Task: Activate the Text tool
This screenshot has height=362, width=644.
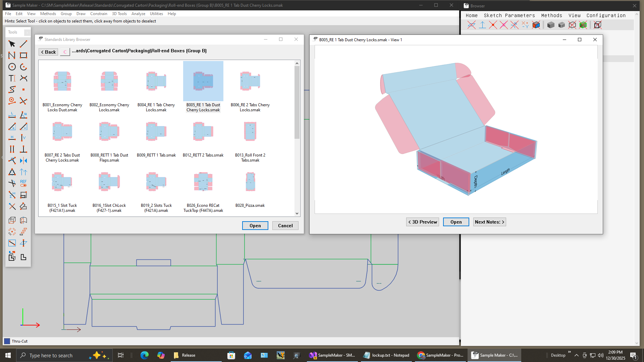Action: [x=12, y=78]
